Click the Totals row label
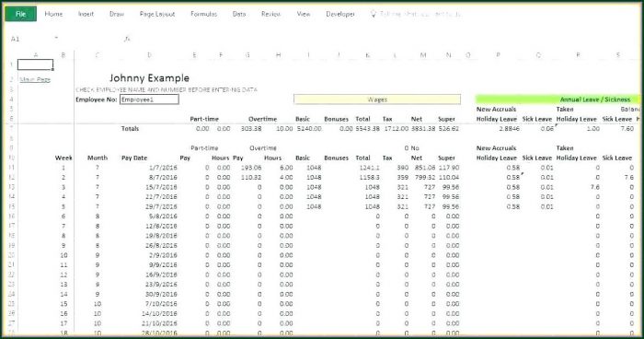Image resolution: width=644 pixels, height=339 pixels. coord(130,128)
